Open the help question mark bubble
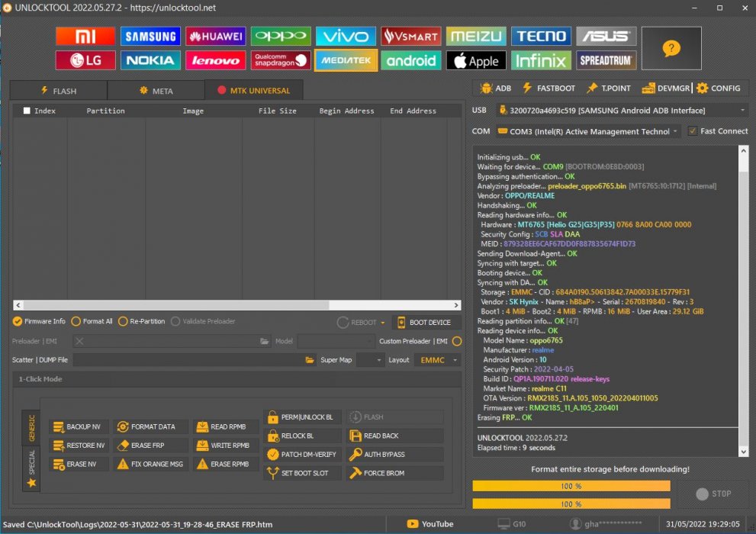This screenshot has width=756, height=534. tap(671, 48)
